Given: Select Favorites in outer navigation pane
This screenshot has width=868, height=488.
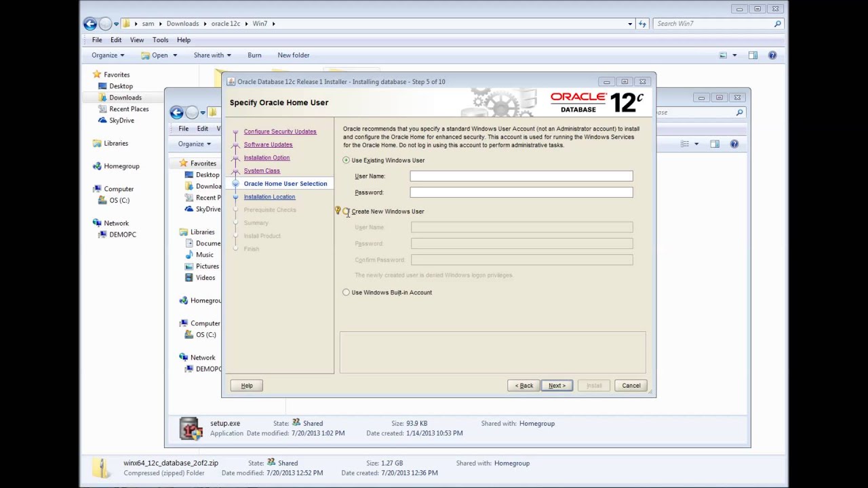Looking at the screenshot, I should tap(117, 75).
